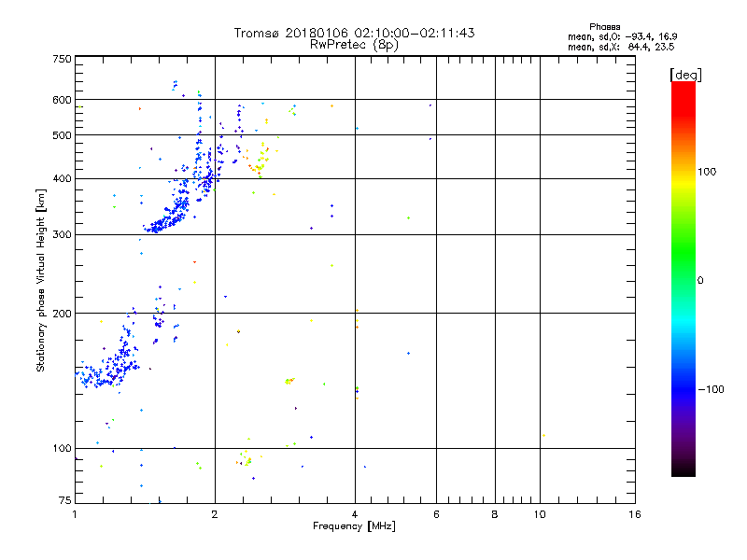The height and width of the screenshot is (560, 747).
Task: Click the x-axis tick label '2'
Action: (215, 514)
